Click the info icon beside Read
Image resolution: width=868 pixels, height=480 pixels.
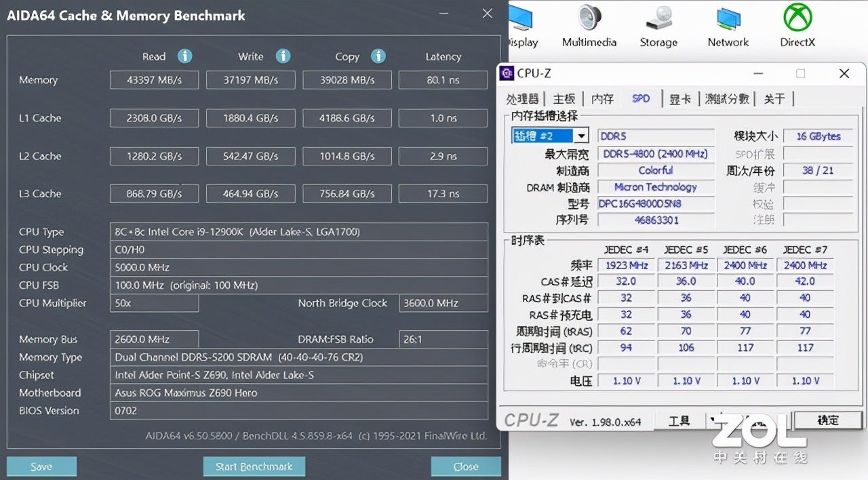click(184, 56)
